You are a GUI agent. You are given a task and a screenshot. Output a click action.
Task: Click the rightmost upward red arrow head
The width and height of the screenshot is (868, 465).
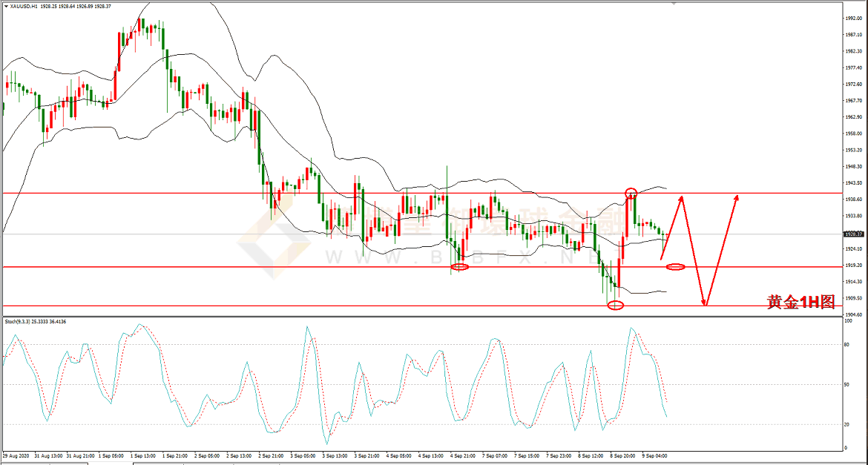tap(737, 197)
